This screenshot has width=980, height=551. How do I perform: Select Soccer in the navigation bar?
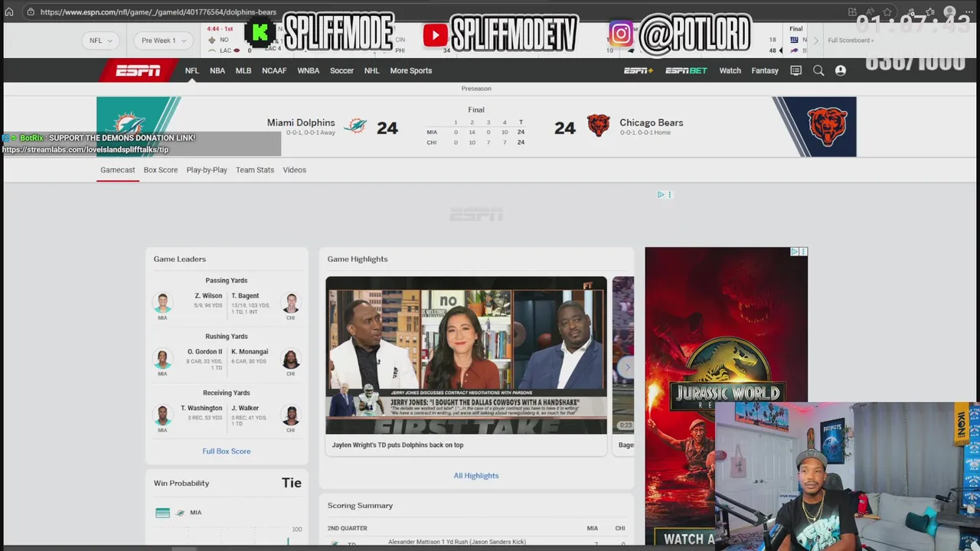(x=341, y=70)
